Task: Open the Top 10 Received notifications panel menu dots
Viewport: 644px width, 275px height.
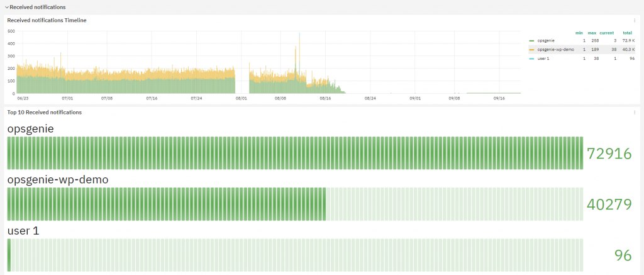Action: (635, 112)
